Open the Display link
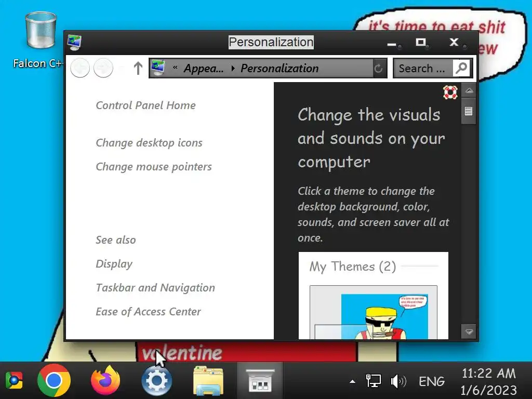Image resolution: width=532 pixels, height=399 pixels. [x=114, y=263]
